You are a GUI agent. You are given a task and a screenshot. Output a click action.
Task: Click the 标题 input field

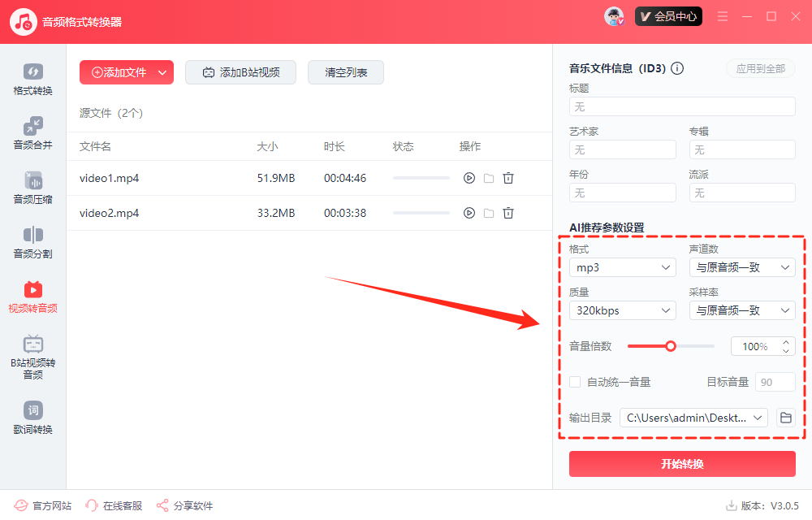(682, 106)
